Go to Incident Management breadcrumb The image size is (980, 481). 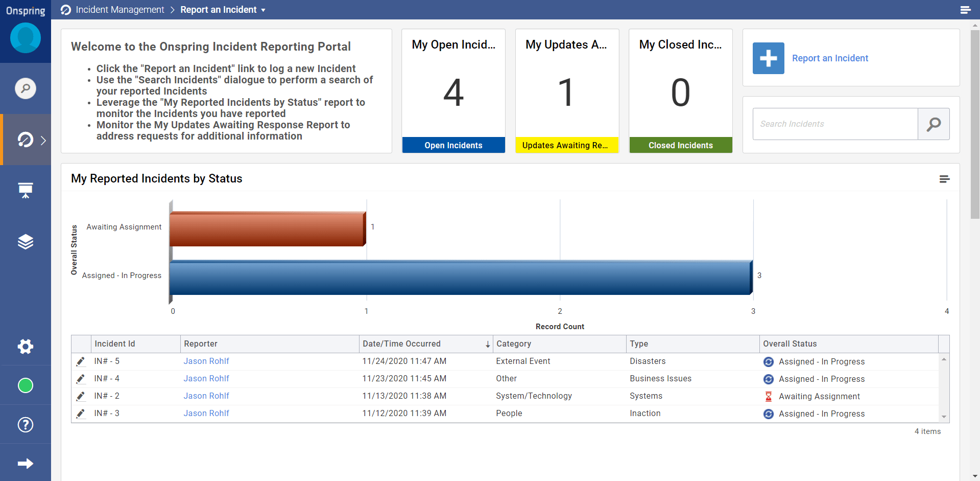(x=120, y=10)
